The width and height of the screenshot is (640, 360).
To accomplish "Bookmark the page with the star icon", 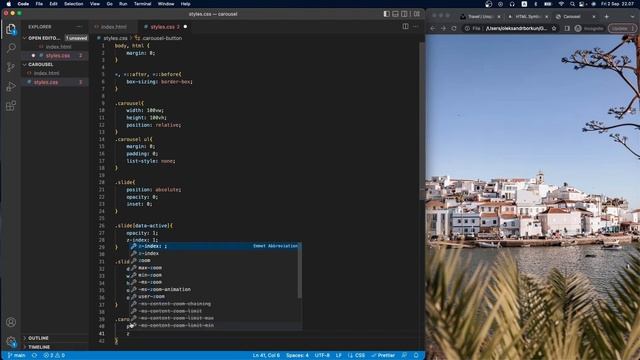I will (554, 29).
